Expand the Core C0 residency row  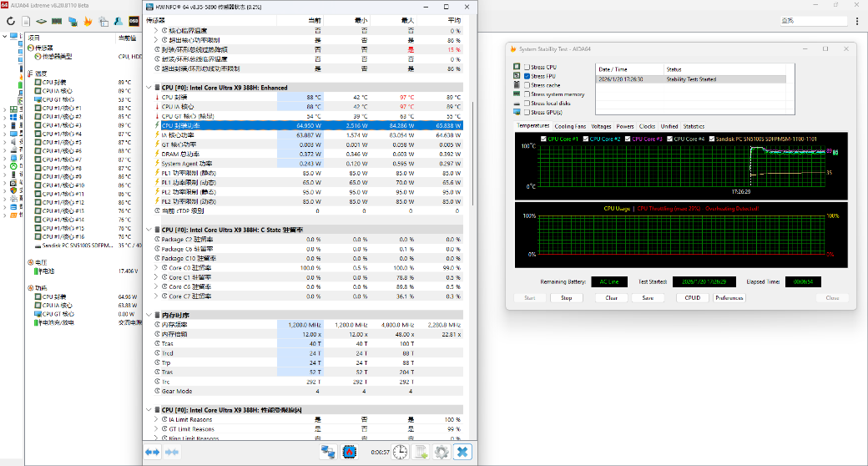click(x=155, y=268)
